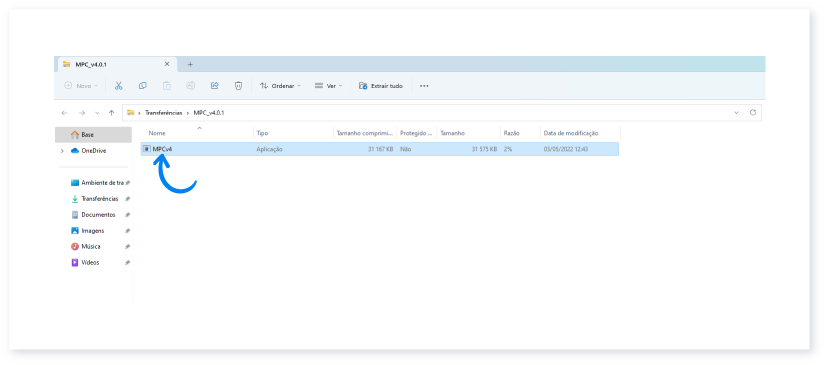Click the Paste clipboard icon
Image resolution: width=825 pixels, height=365 pixels.
(x=167, y=86)
